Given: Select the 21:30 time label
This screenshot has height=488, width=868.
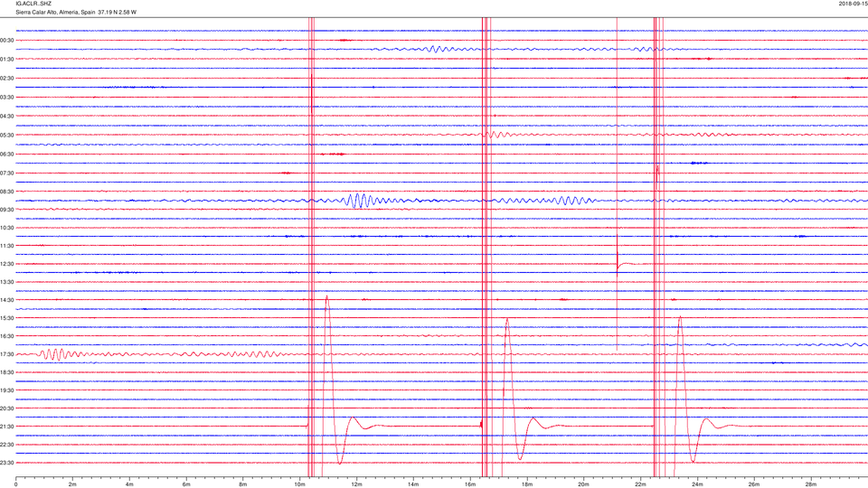Looking at the screenshot, I should (7, 427).
